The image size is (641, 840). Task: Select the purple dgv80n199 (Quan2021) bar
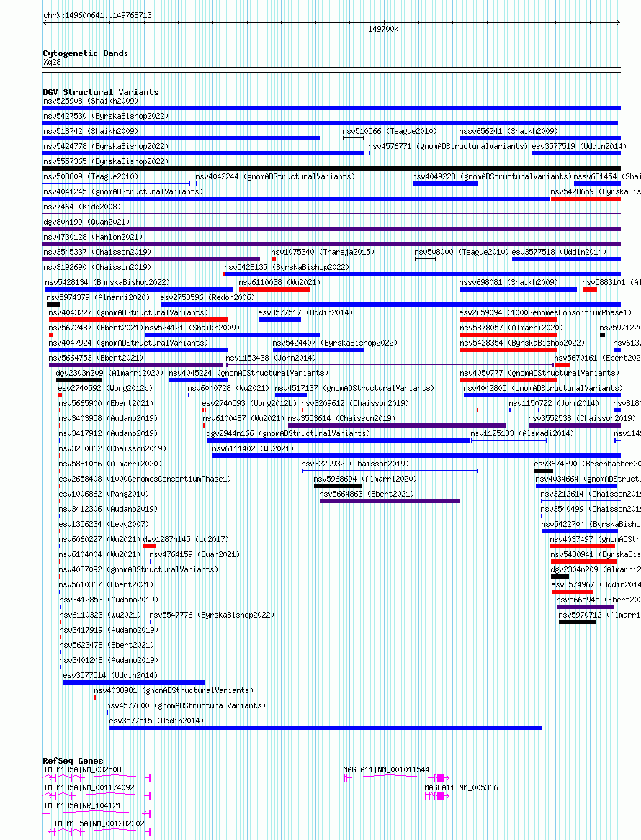[332, 229]
